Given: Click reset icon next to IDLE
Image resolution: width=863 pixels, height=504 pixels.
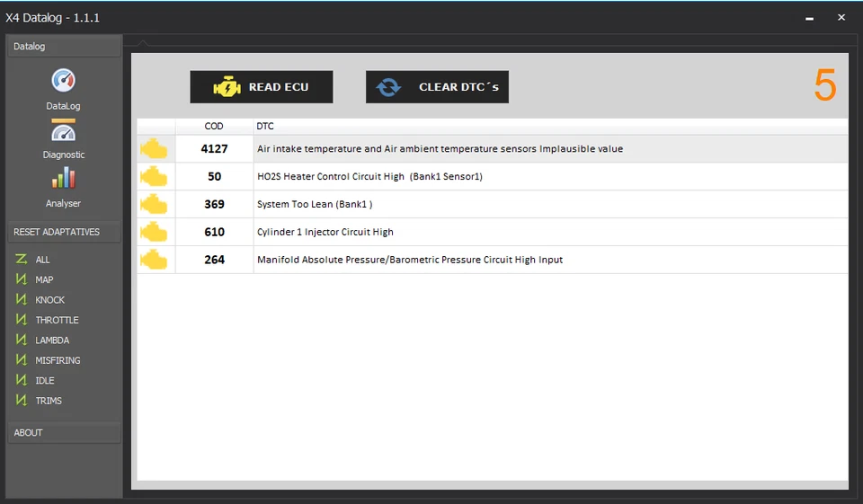Looking at the screenshot, I should 22,380.
